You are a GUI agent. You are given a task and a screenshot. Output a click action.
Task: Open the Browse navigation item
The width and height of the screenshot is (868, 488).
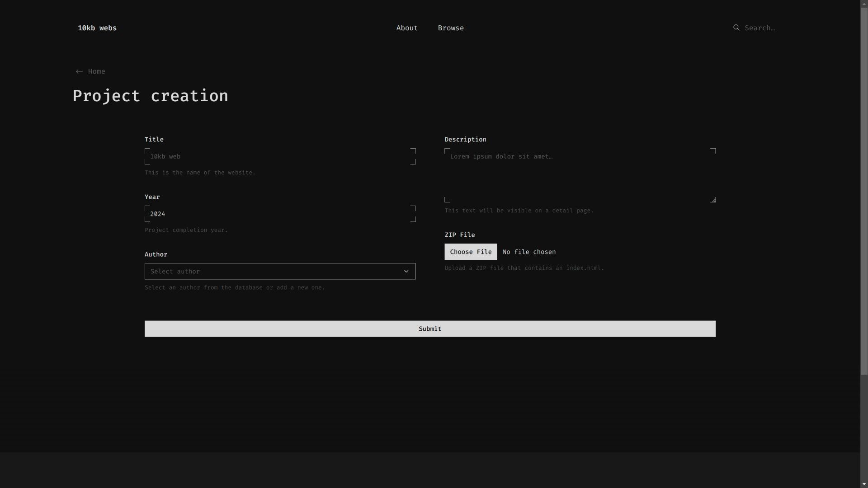coord(450,28)
